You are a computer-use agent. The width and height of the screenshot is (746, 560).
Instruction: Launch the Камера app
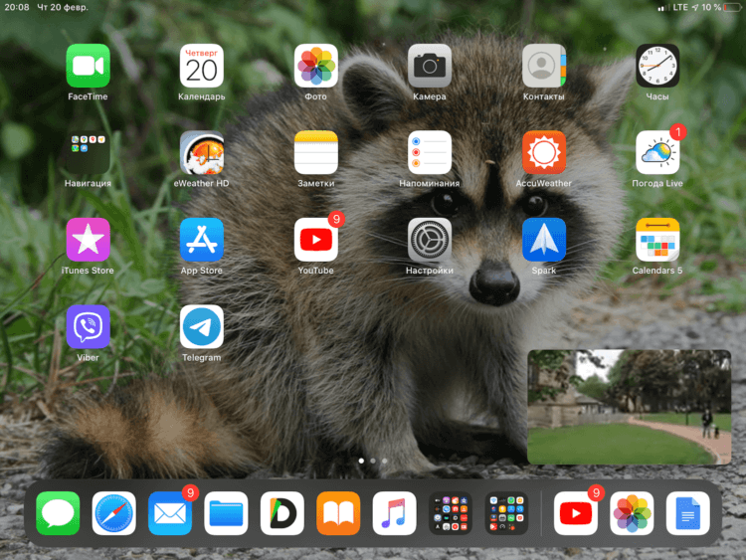430,66
